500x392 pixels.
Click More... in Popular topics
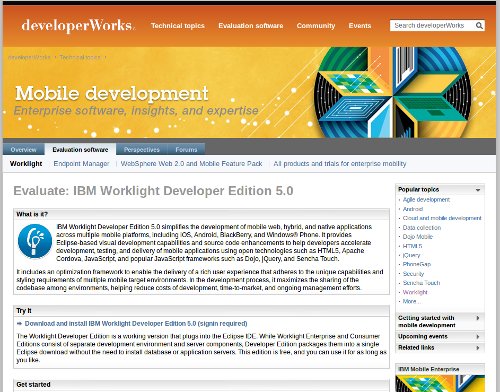pos(412,301)
